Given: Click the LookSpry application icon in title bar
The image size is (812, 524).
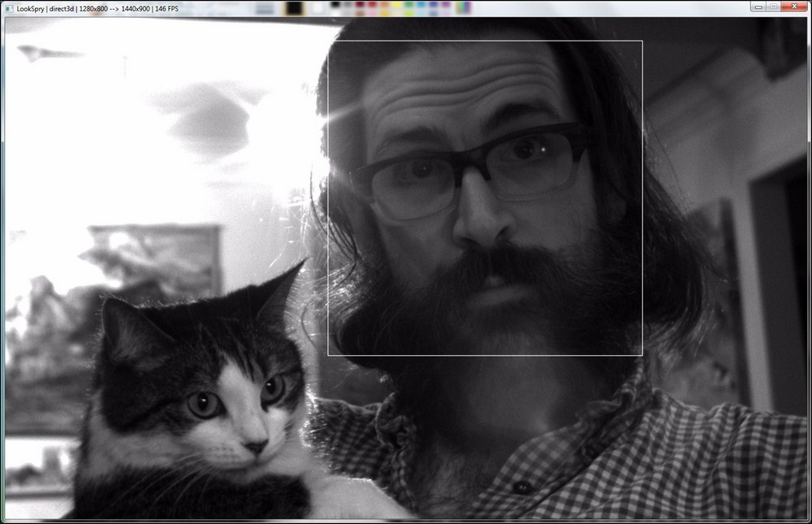Looking at the screenshot, I should (x=9, y=8).
